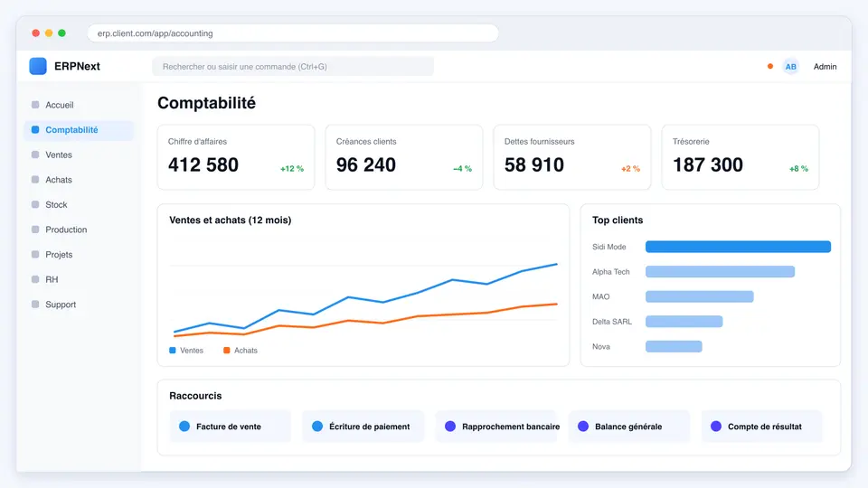Click the Accueil sidebar square icon
The image size is (868, 488).
point(35,105)
